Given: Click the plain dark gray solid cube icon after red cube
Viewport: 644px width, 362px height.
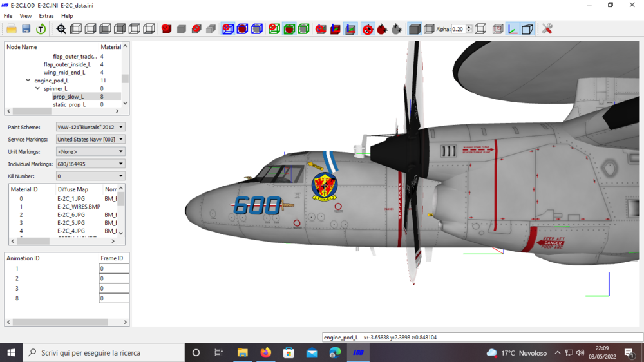Looking at the screenshot, I should (x=182, y=29).
